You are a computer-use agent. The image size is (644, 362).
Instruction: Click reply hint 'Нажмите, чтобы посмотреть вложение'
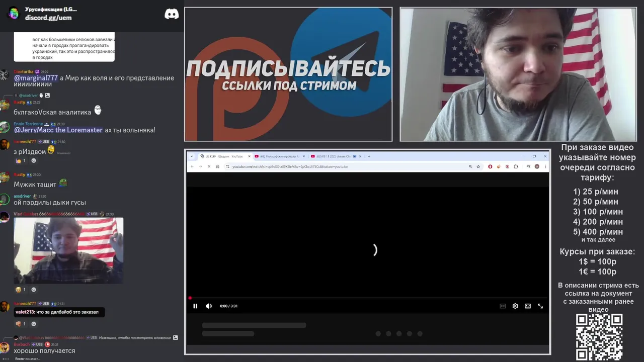point(135,338)
